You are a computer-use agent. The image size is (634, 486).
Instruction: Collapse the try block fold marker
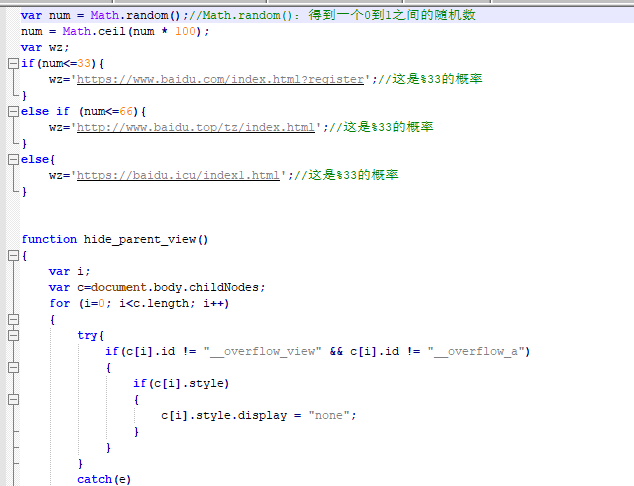pos(13,336)
